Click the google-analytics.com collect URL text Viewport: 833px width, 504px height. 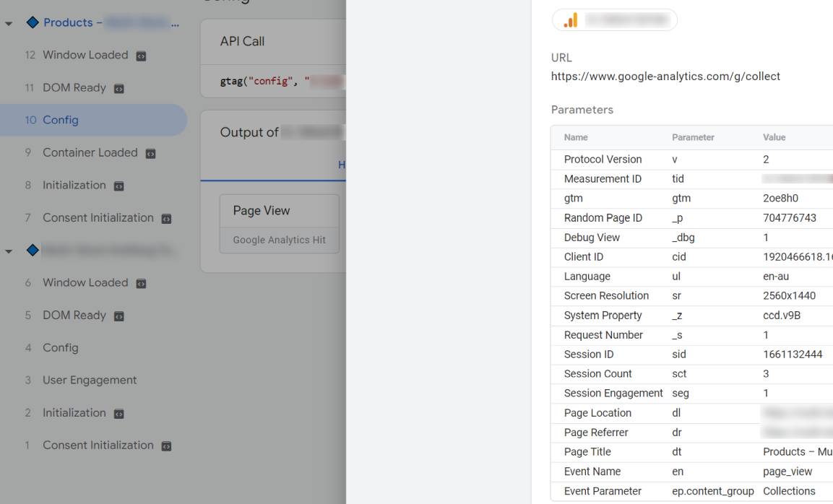(x=665, y=77)
